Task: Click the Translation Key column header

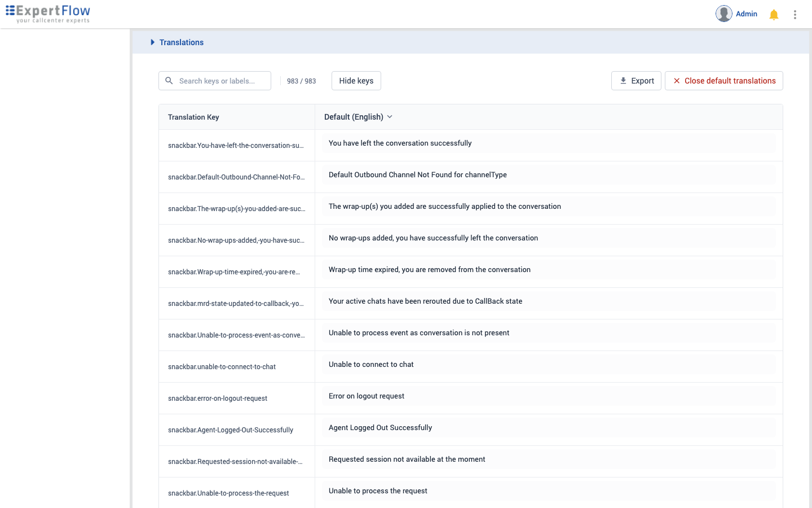Action: click(193, 117)
